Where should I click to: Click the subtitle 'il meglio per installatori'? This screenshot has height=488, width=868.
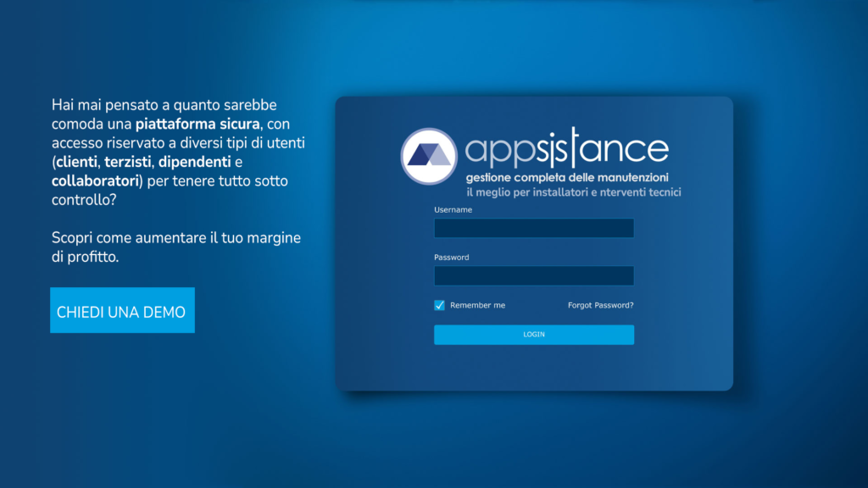coord(527,192)
